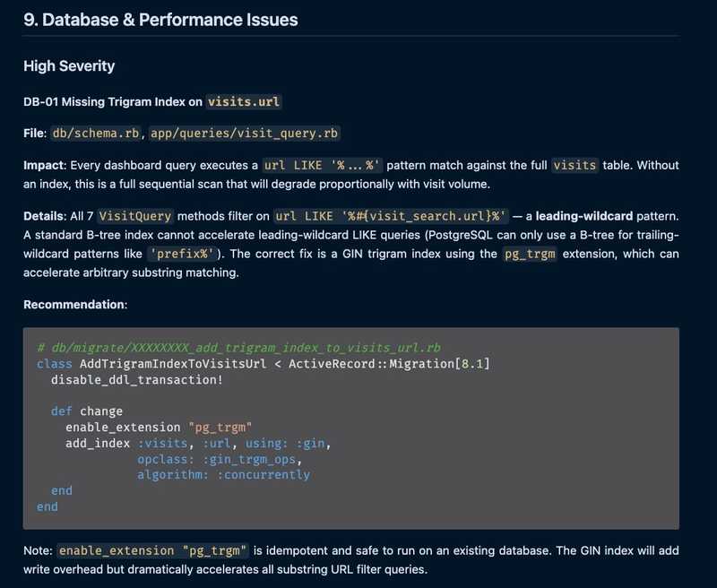Click the 'def change' code line
Screen dimensions: 717x588
87,411
